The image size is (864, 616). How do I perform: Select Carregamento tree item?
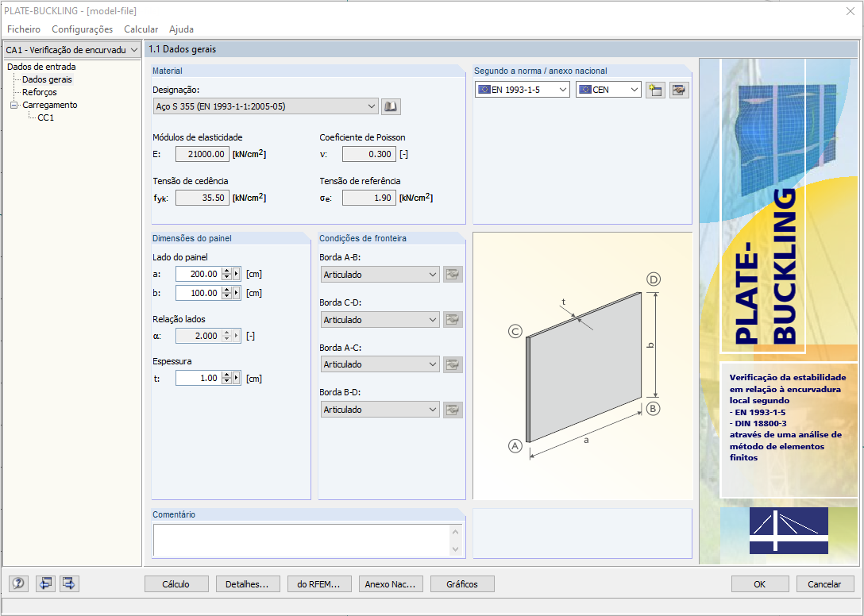coord(49,105)
